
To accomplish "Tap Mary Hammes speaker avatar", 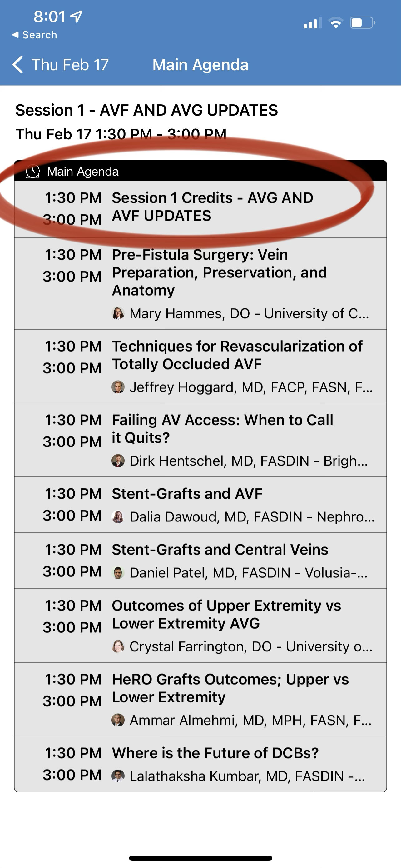I will coord(118,313).
